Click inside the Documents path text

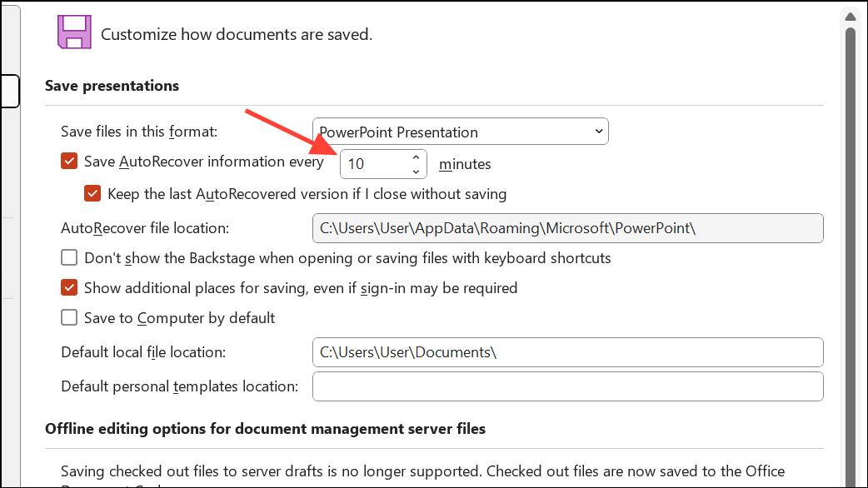408,352
